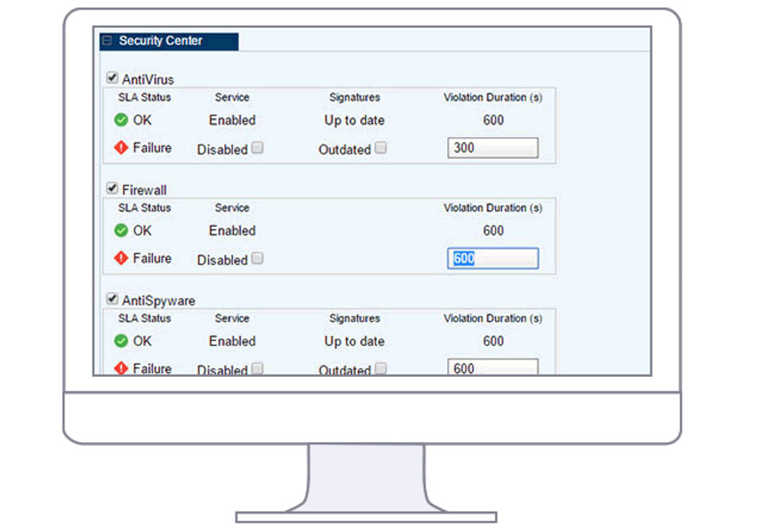Tick AntiVirus service Disabled checkbox
Screen dimensions: 764x532
tap(258, 147)
